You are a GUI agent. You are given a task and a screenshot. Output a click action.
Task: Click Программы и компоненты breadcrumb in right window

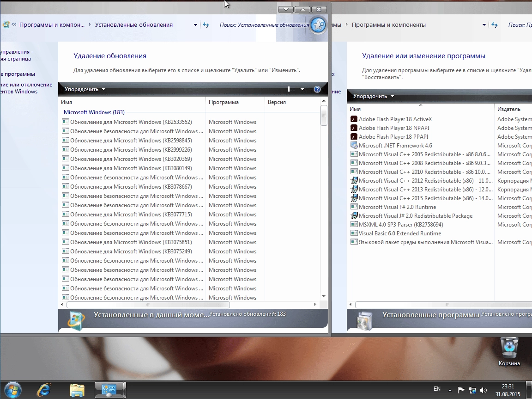pyautogui.click(x=388, y=25)
